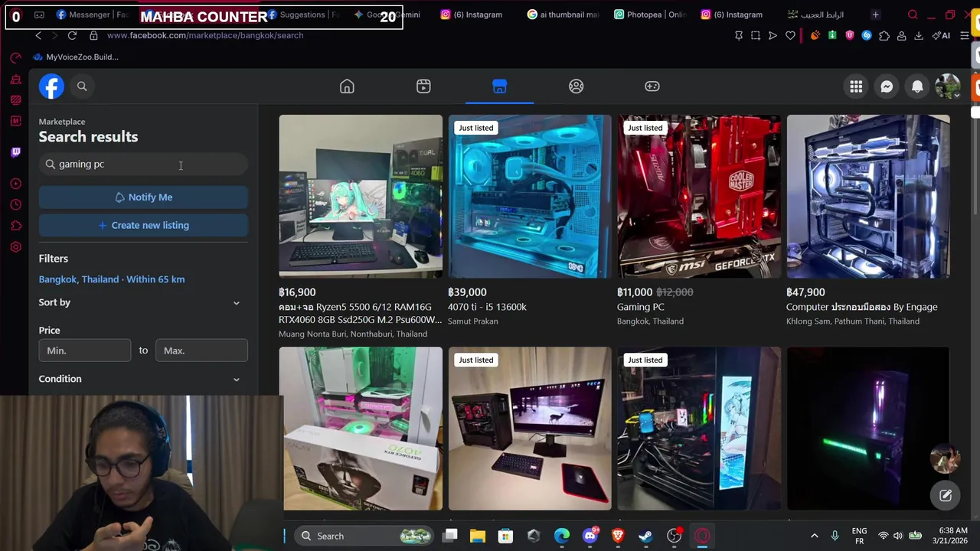Switch to the Messenger browser tab
Image resolution: width=980 pixels, height=551 pixels.
click(x=92, y=15)
